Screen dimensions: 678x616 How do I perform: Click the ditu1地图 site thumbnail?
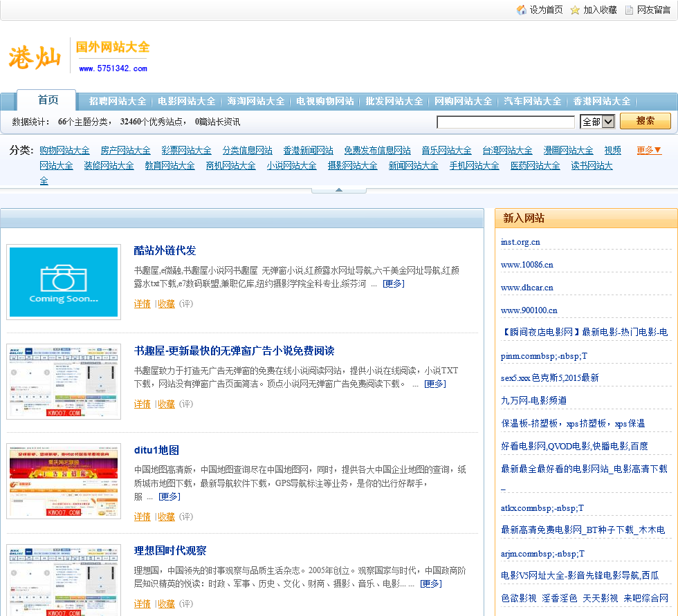pyautogui.click(x=64, y=480)
